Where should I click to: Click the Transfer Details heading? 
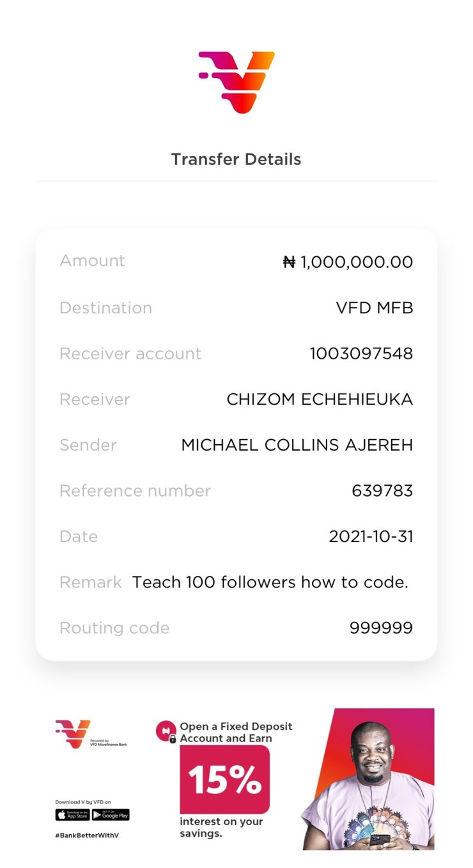pyautogui.click(x=236, y=159)
